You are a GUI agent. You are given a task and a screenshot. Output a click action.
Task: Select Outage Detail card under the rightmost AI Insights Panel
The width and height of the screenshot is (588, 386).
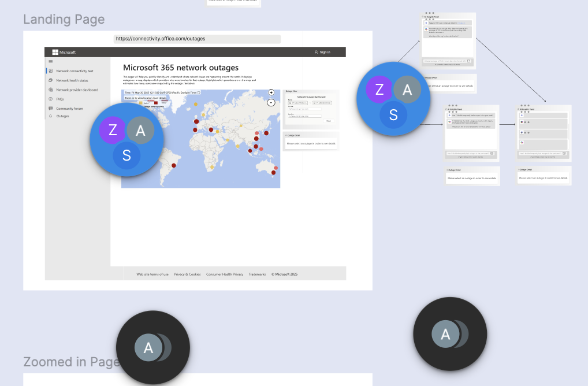click(544, 176)
